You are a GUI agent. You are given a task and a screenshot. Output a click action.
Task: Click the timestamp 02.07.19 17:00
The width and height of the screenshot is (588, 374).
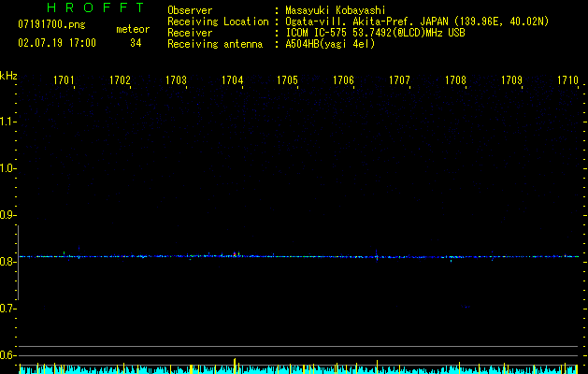[57, 43]
